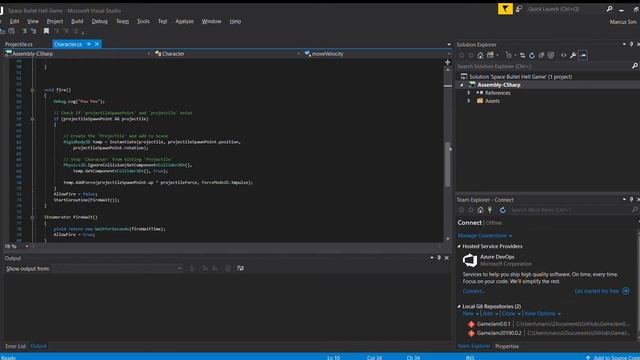Click Solution Explorer search magnifier icon
640x360 pixels.
(x=635, y=66)
